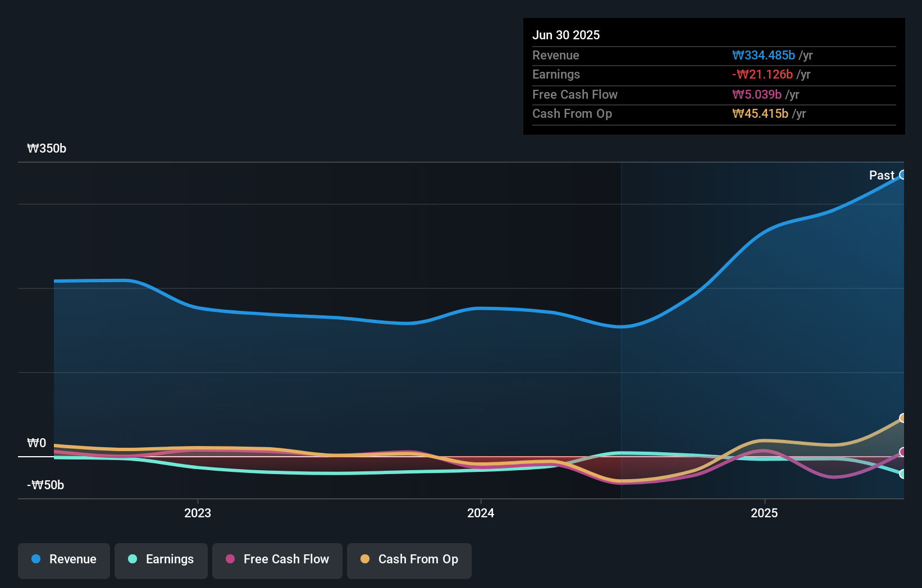
Task: Click the -₩50b y-axis label
Action: pos(45,485)
